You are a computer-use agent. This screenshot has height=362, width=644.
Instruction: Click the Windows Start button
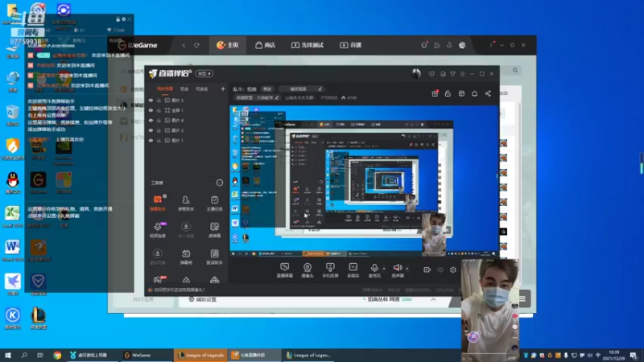(x=7, y=355)
